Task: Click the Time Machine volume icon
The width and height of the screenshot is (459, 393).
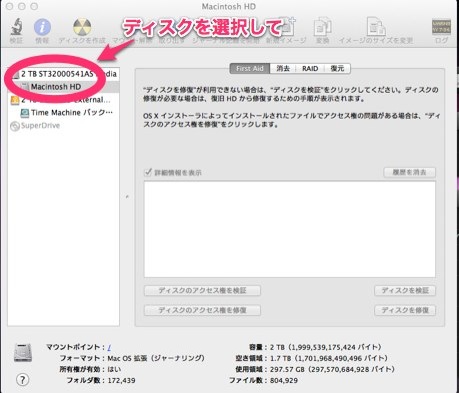Action: [x=25, y=113]
